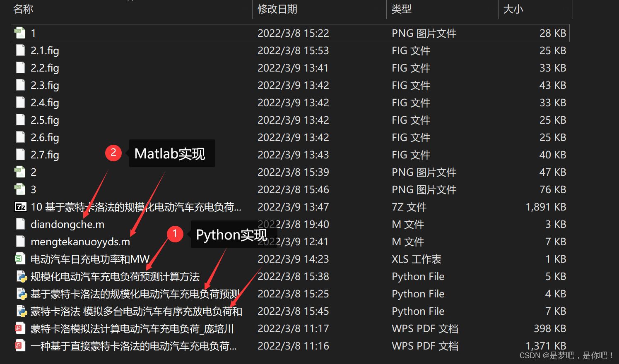This screenshot has width=619, height=364.
Task: Click the 大小 column header
Action: coord(513,9)
